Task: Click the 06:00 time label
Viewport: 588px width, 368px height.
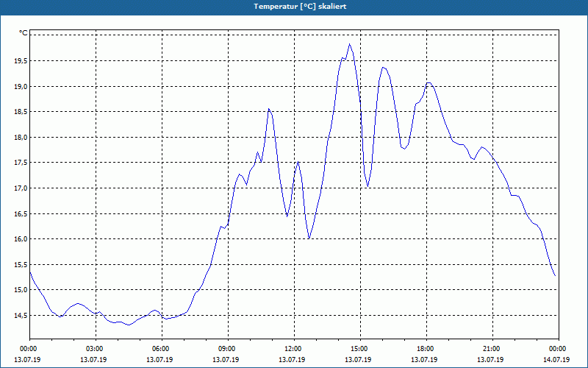Action: pos(162,349)
